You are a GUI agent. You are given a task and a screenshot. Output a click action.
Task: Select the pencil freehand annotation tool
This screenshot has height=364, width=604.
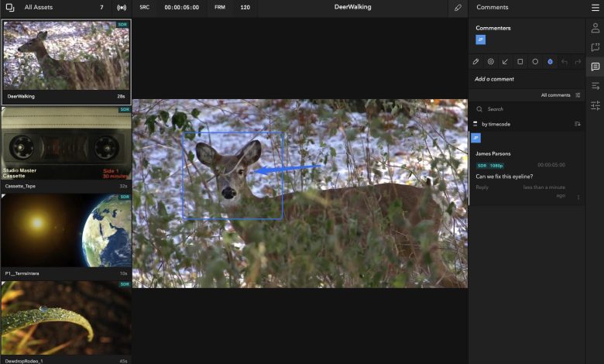click(476, 61)
